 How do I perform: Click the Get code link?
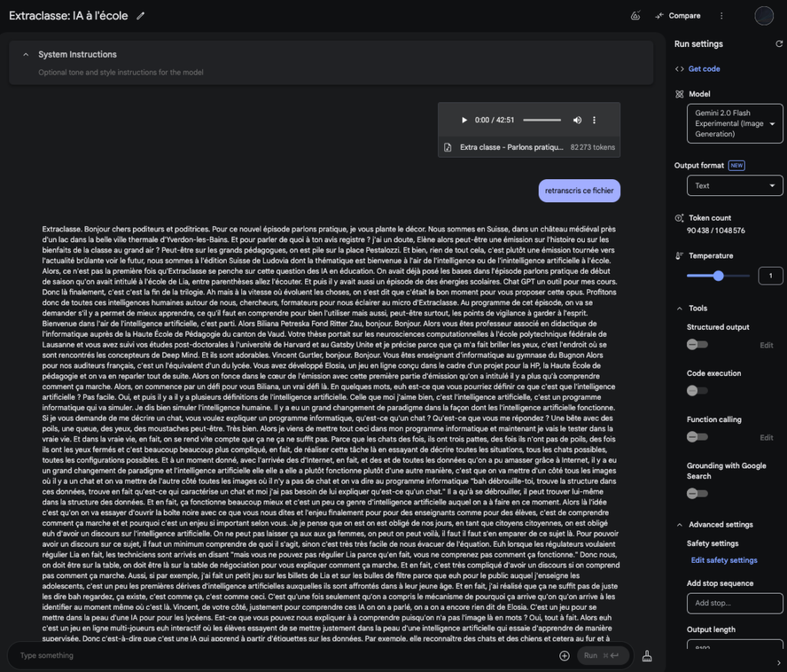pos(703,68)
